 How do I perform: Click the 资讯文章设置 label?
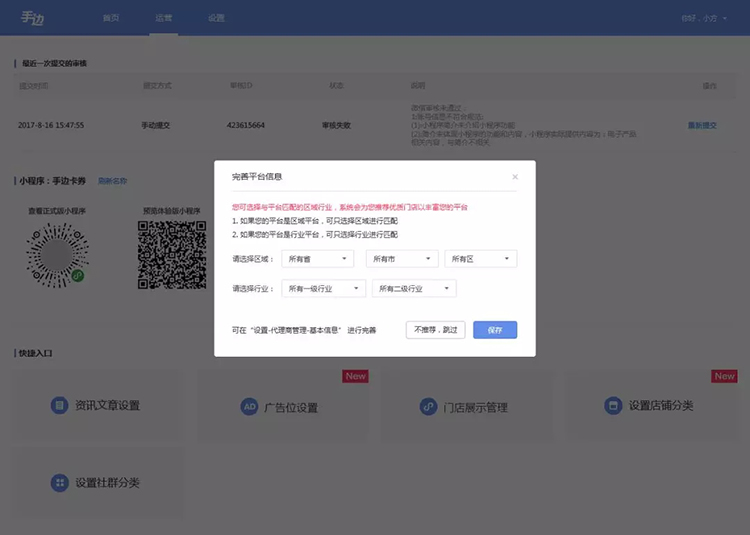(x=107, y=405)
